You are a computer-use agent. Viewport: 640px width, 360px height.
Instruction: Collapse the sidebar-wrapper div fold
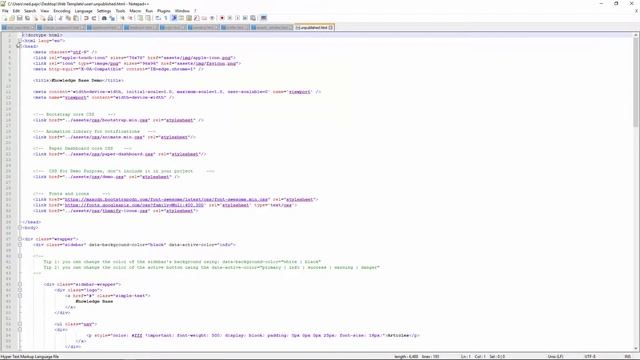pos(20,284)
